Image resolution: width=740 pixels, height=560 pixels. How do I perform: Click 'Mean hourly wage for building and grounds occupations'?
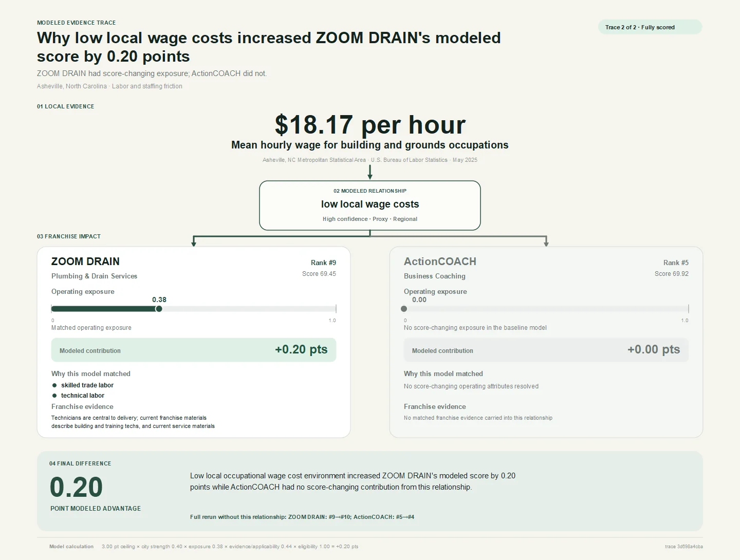[370, 145]
